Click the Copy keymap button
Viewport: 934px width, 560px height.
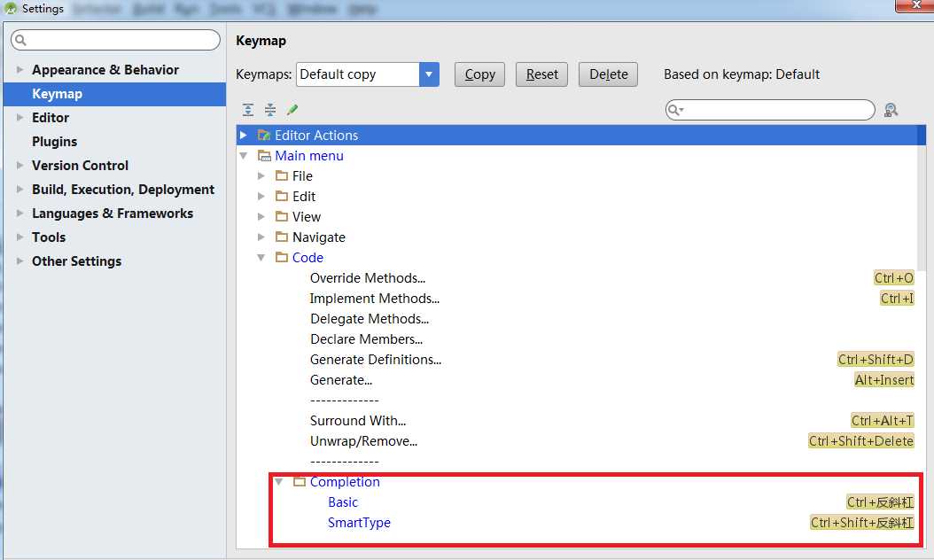[x=479, y=74]
